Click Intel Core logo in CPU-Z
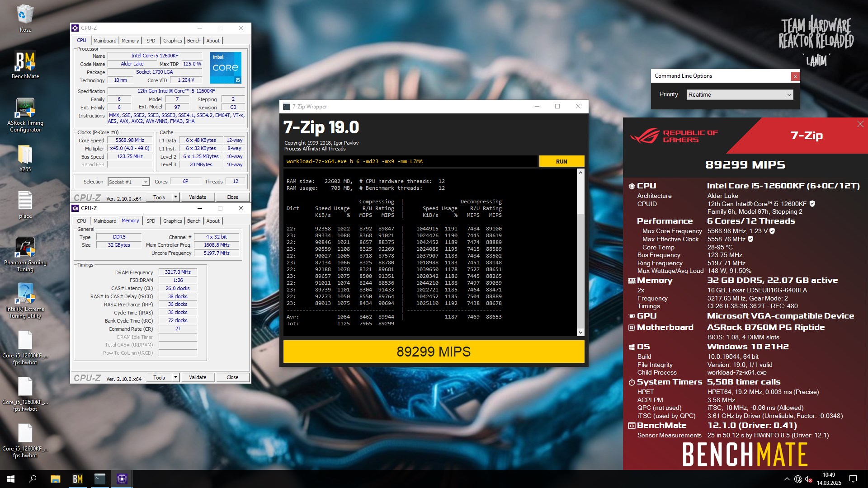This screenshot has width=868, height=488. click(x=225, y=68)
